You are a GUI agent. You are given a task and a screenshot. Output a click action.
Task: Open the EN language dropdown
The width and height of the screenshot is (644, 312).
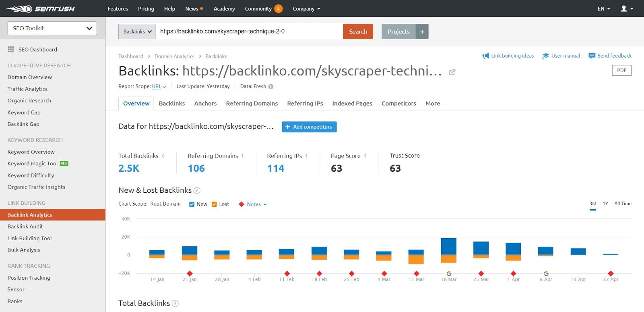tap(604, 8)
